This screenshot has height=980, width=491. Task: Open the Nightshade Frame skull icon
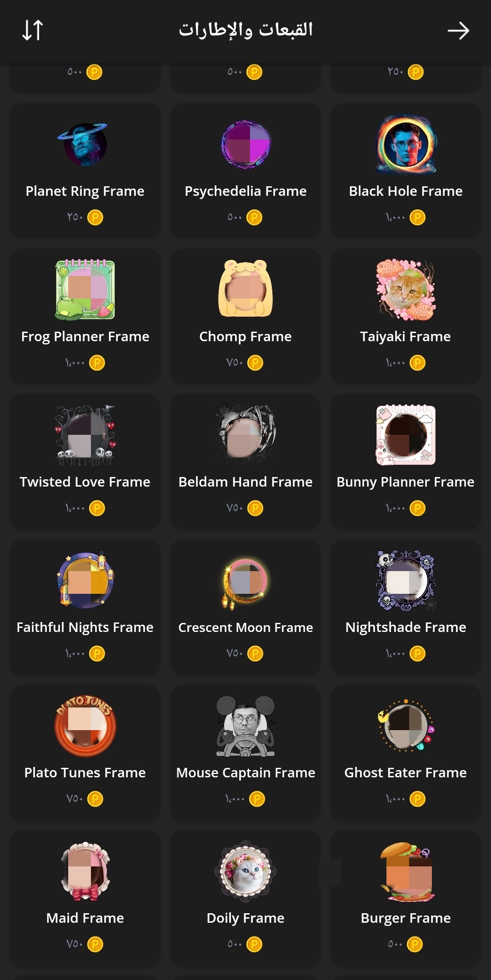tap(406, 580)
